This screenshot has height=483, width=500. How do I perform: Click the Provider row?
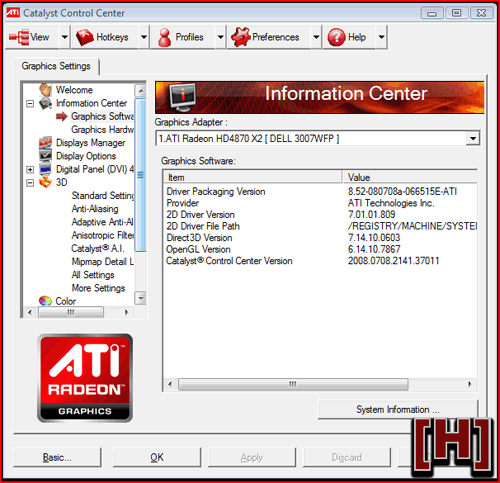click(320, 203)
